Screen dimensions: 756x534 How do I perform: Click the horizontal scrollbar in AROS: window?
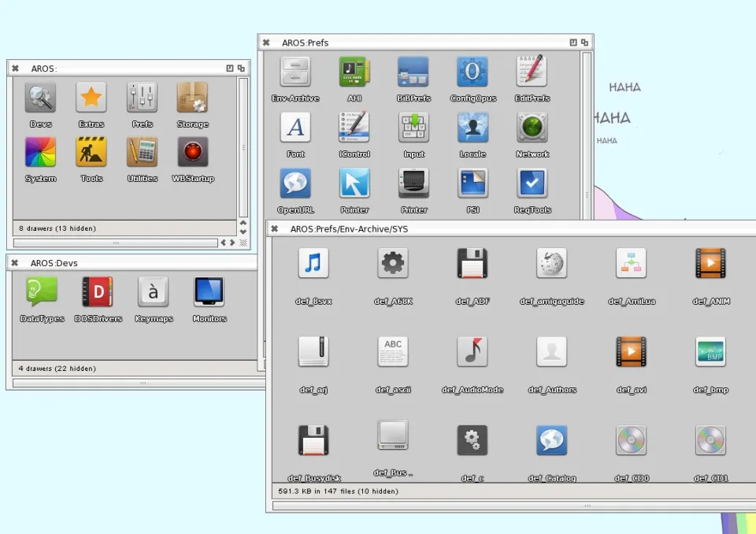click(x=116, y=243)
